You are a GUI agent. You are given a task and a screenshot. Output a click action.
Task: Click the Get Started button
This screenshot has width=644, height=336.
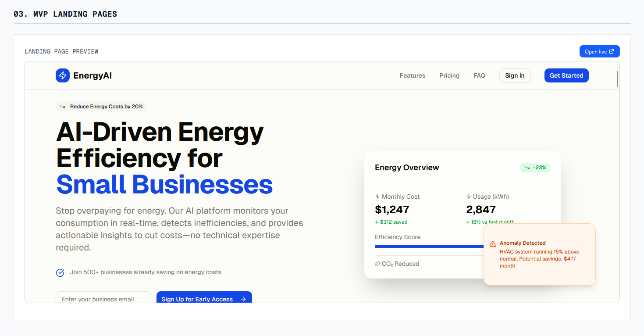coord(566,75)
